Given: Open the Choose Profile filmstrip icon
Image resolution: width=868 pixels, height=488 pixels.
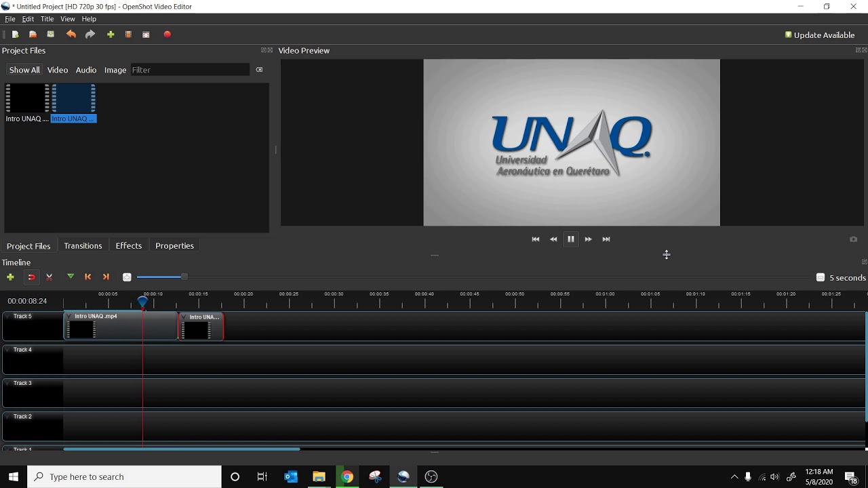Looking at the screenshot, I should (128, 35).
